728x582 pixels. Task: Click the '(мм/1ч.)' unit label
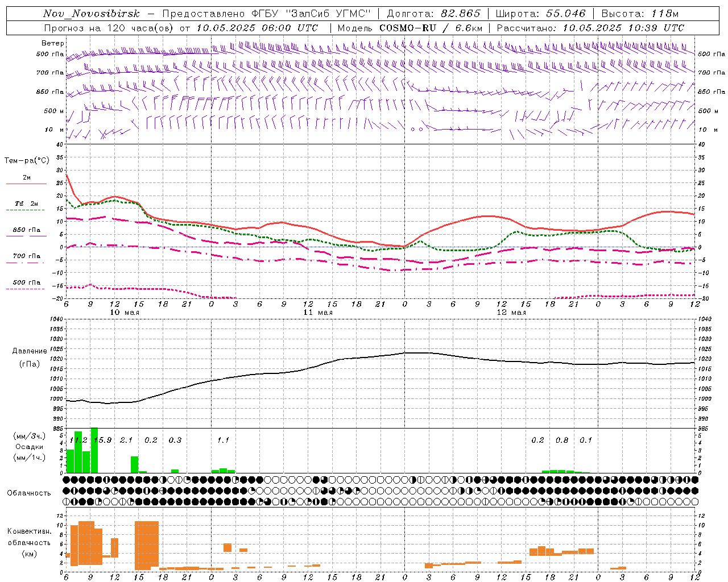30,458
